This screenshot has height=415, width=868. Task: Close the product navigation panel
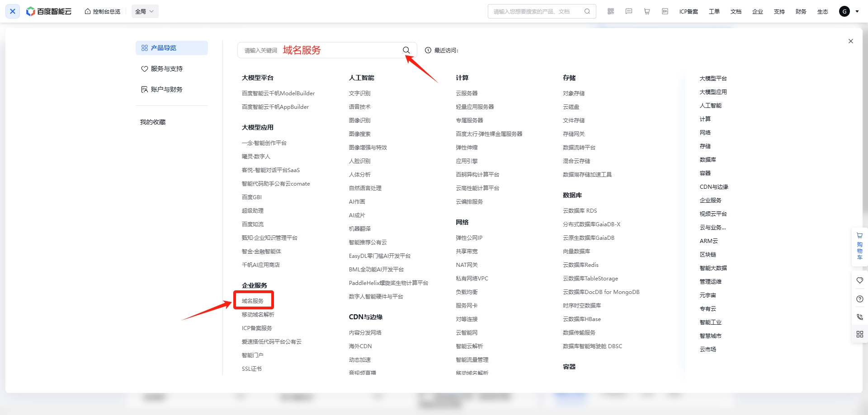[x=851, y=41]
